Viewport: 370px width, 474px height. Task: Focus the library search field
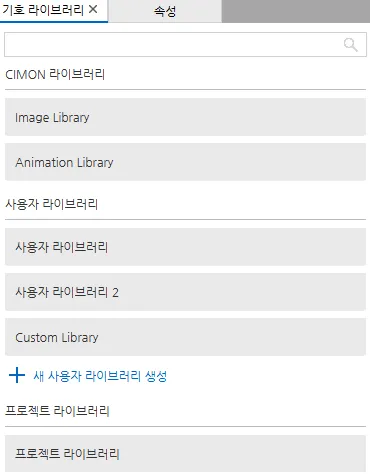[x=185, y=44]
